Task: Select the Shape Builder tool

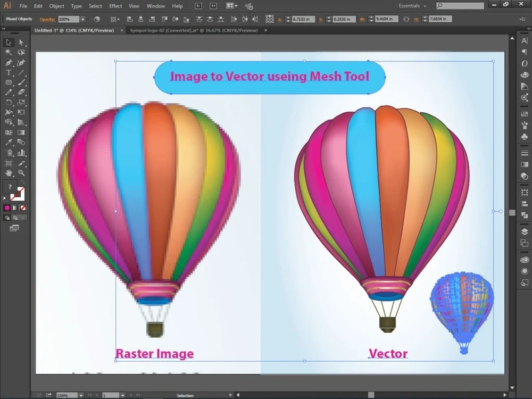Action: (9, 122)
